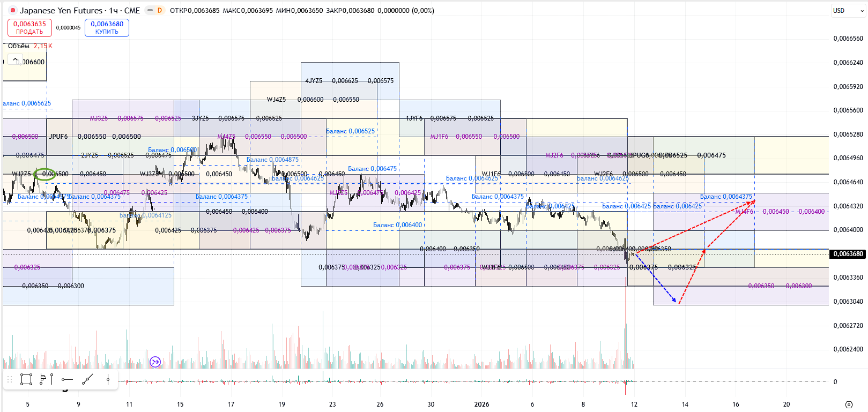Select the vertical line tool with midpoint

[x=108, y=380]
